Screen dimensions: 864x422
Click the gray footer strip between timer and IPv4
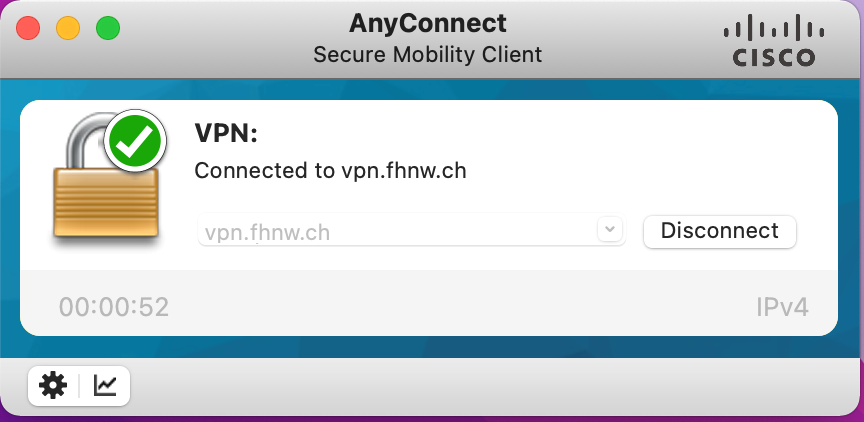pos(450,306)
